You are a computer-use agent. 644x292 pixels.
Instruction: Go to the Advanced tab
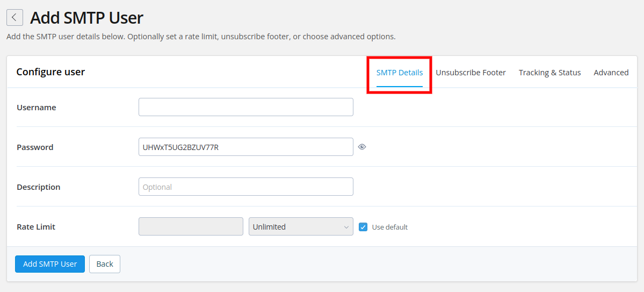pyautogui.click(x=611, y=73)
